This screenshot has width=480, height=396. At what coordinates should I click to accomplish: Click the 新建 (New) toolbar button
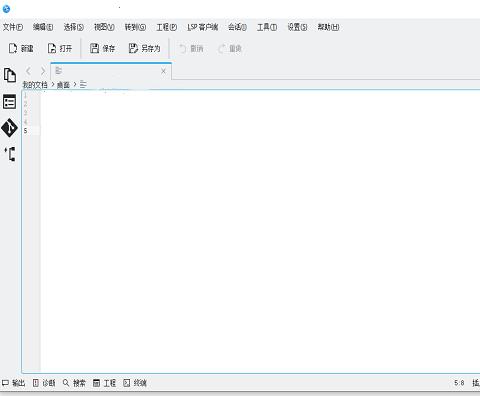pyautogui.click(x=21, y=48)
